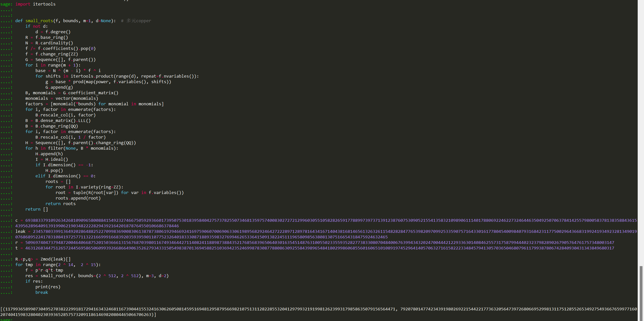
Task: Click the 'leak' variable assignment name
Action: 20,231
